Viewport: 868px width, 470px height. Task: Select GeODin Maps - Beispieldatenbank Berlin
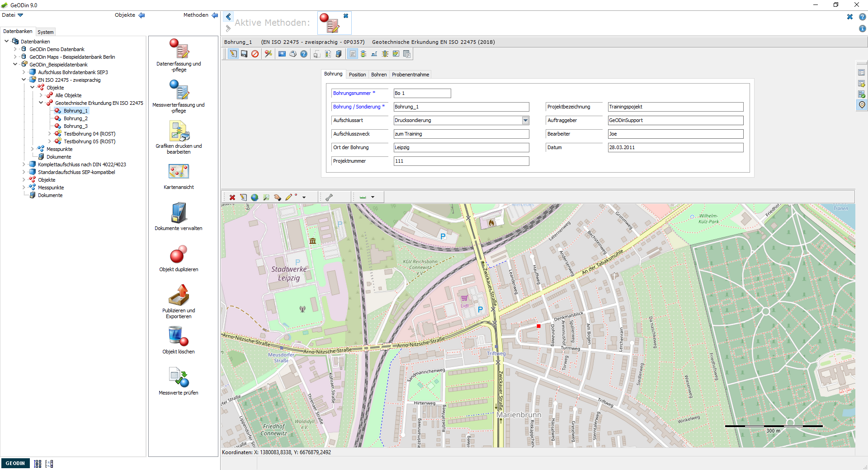coord(72,57)
